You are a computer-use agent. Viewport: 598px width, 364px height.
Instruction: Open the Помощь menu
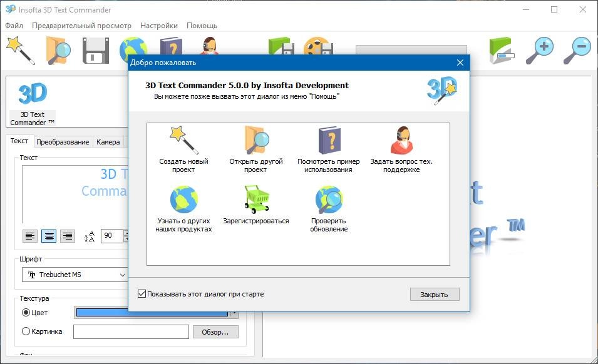[x=202, y=26]
